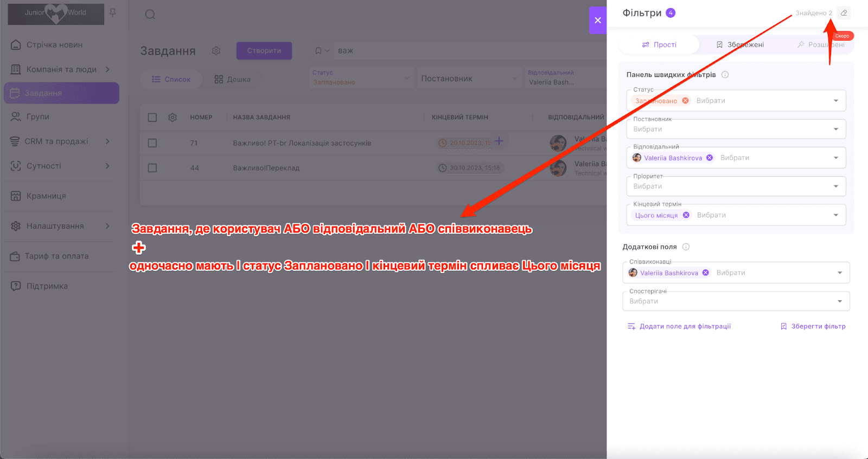Sort by КІНЦЕВИЙ ТЕРМІН column header
The height and width of the screenshot is (459, 868).
[x=460, y=117]
